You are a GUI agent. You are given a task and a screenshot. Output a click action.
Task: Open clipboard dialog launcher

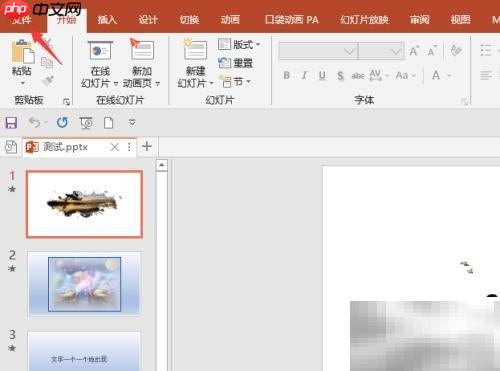click(66, 102)
